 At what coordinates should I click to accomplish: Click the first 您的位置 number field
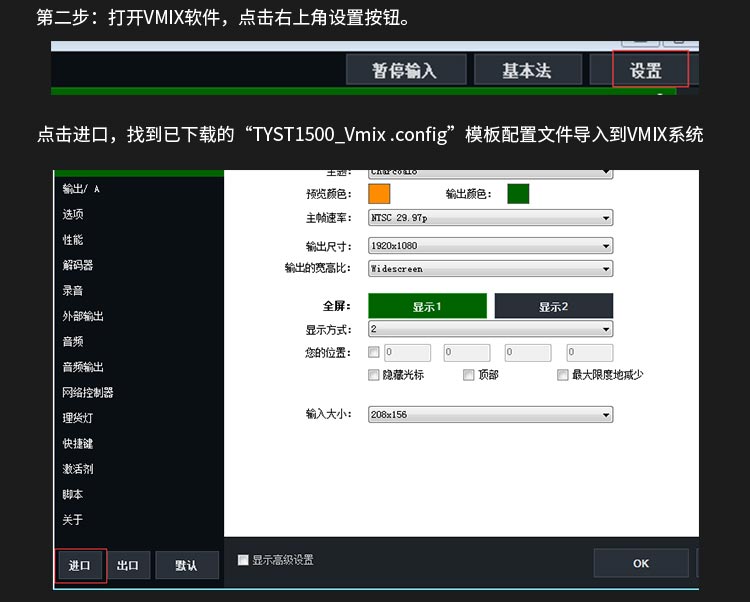408,352
